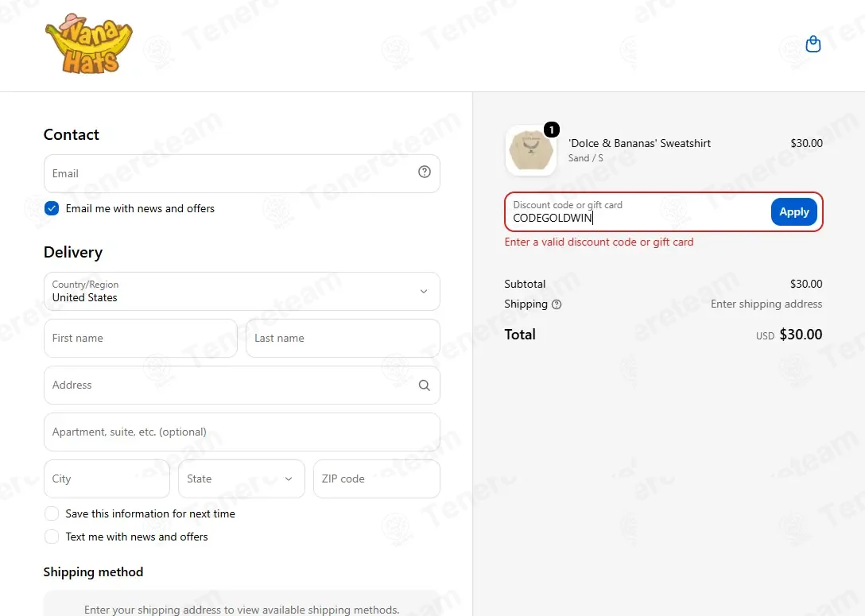
Task: Click the Apply discount button
Action: click(793, 211)
